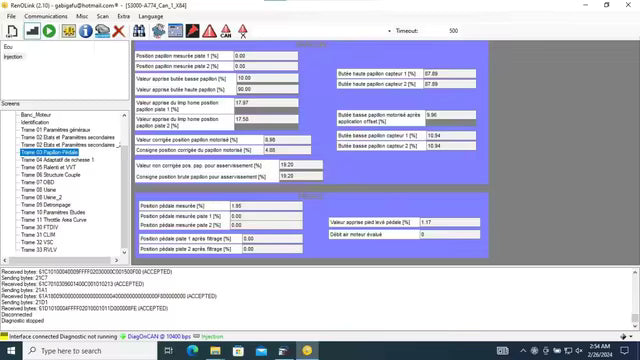
Task: Click the new document toolbar icon
Action: tap(12, 31)
